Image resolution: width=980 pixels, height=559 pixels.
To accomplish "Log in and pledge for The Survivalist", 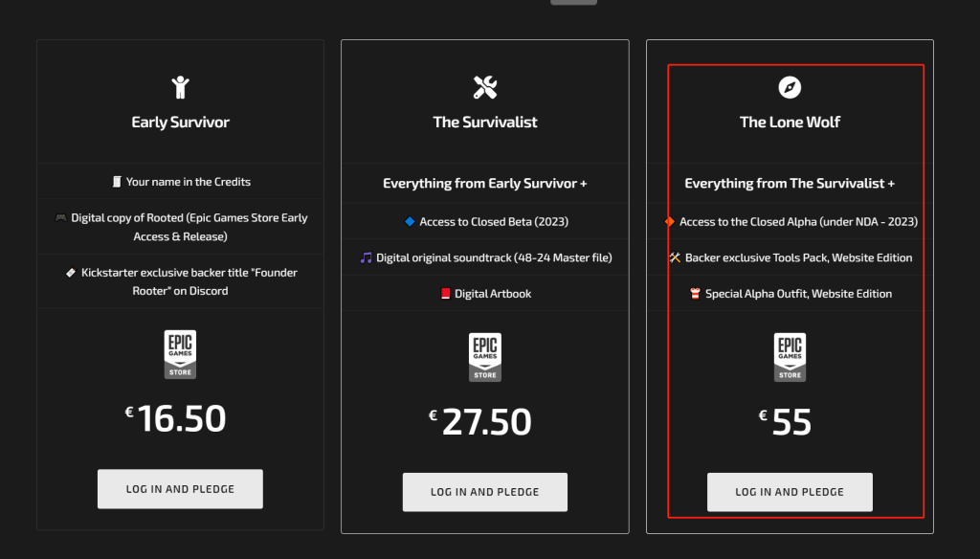I will click(485, 492).
